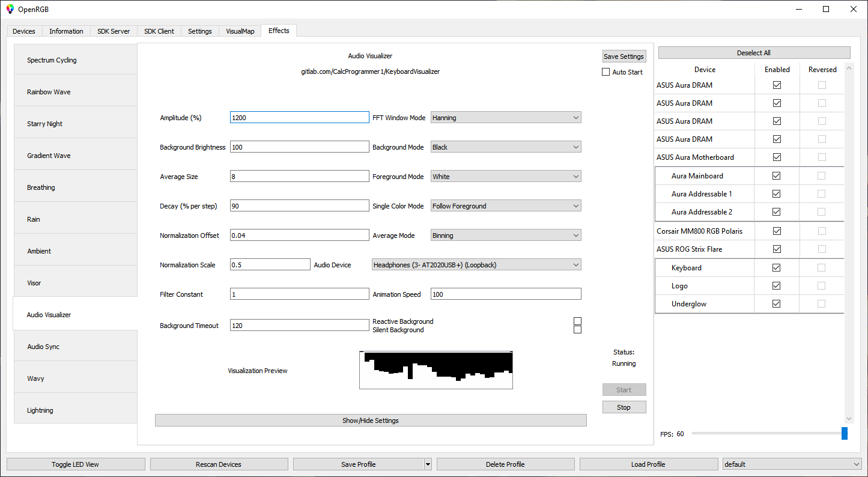Viewport: 868px width, 477px height.
Task: Open the Save Profile dropdown arrow
Action: pos(428,464)
